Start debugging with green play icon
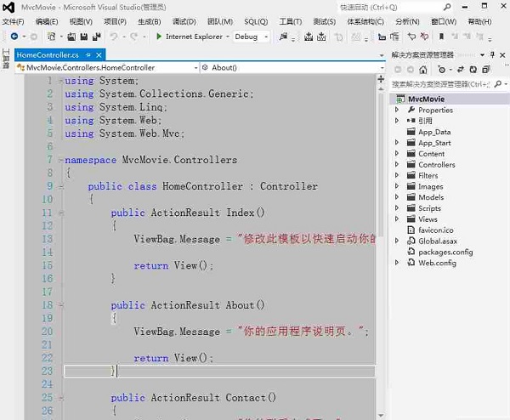Image resolution: width=510 pixels, height=420 pixels. pos(159,37)
